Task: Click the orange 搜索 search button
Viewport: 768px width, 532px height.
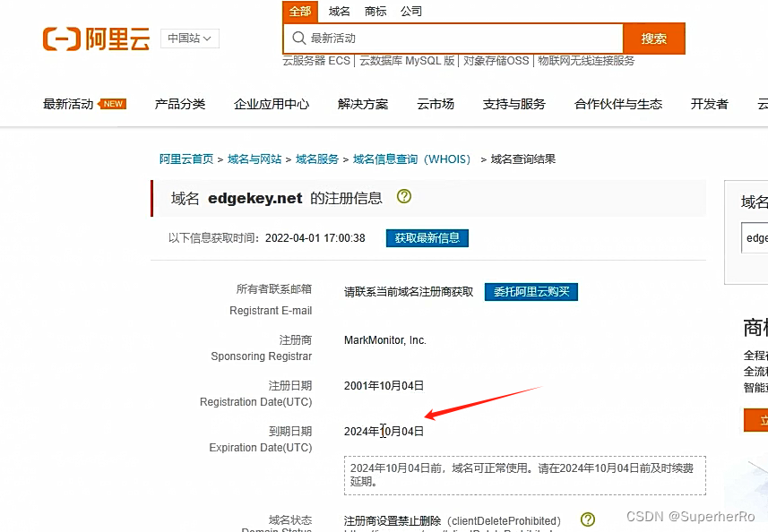Action: click(654, 39)
